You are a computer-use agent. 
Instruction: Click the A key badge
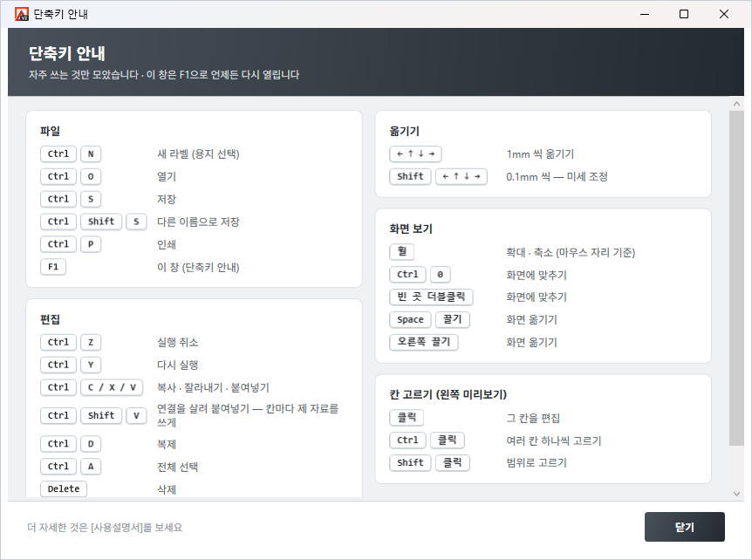pos(91,467)
